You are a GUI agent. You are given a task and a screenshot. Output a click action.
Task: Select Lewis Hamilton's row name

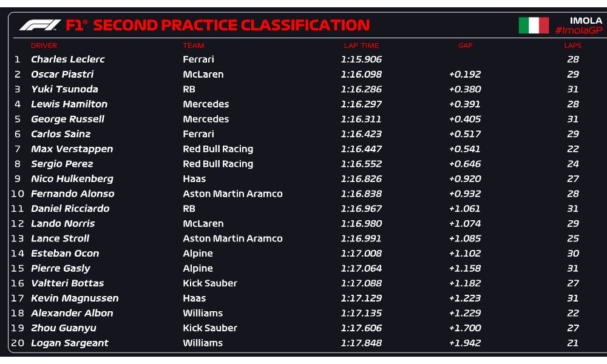69,104
